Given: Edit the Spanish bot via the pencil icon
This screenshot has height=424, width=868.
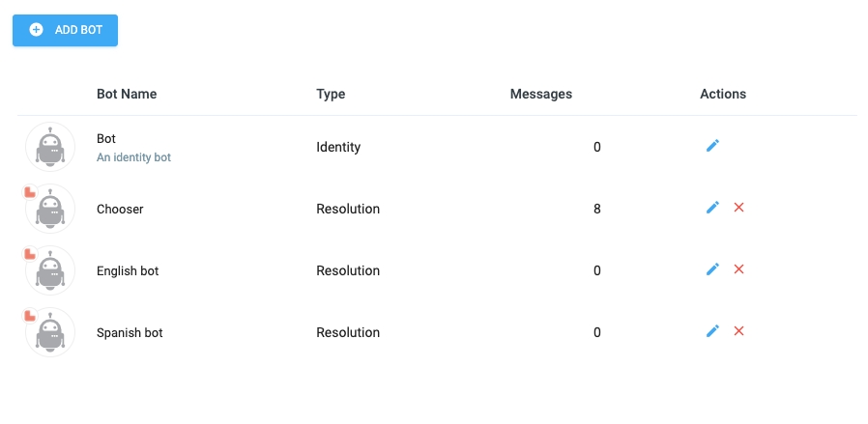Looking at the screenshot, I should (x=712, y=331).
